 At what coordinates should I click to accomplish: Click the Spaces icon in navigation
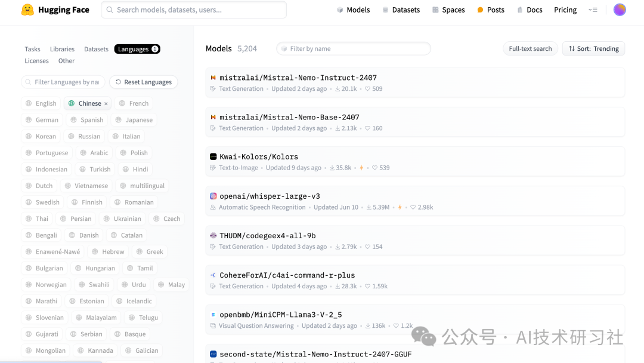(x=435, y=10)
